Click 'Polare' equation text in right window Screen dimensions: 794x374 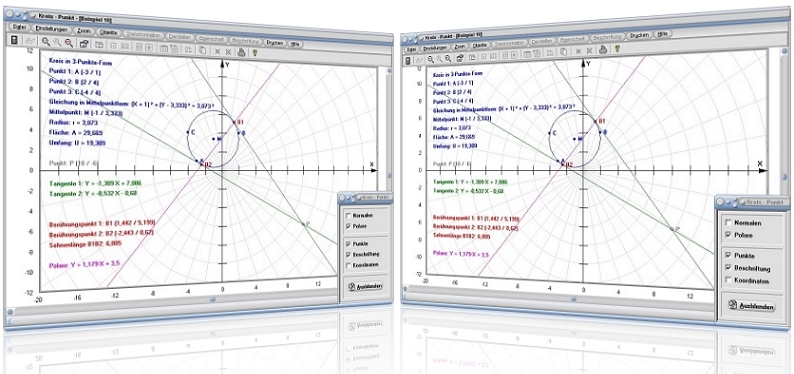pos(462,253)
